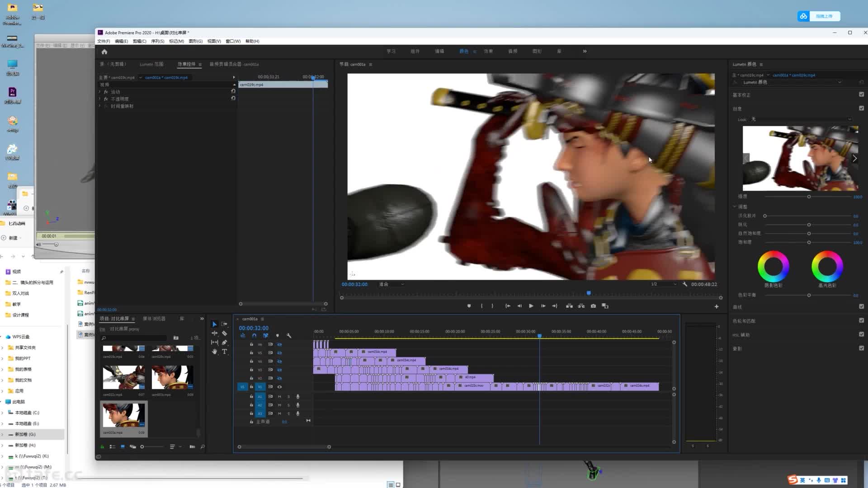Show more workspaces via double chevron
868x488 pixels.
(x=585, y=52)
